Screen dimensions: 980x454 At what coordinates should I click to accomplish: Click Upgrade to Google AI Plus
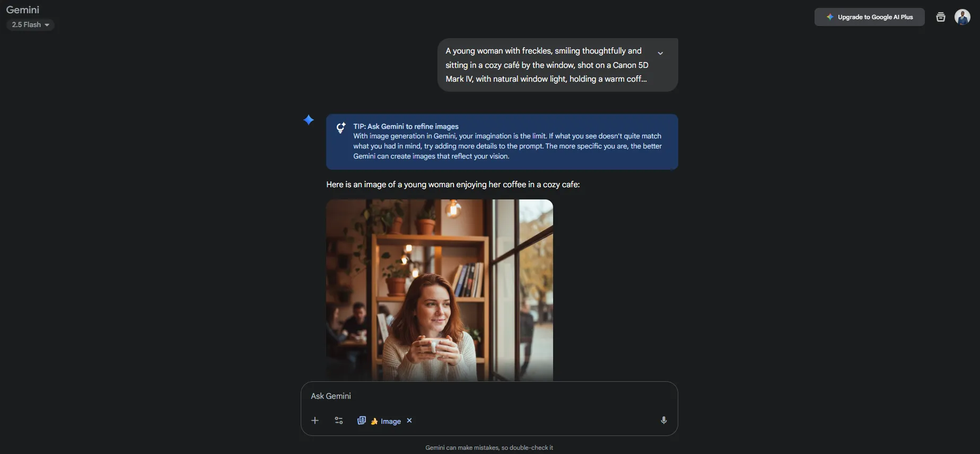(869, 17)
